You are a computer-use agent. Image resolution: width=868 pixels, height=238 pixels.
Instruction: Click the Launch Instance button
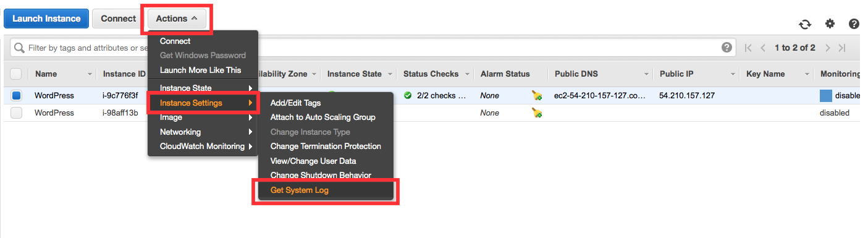click(x=46, y=19)
